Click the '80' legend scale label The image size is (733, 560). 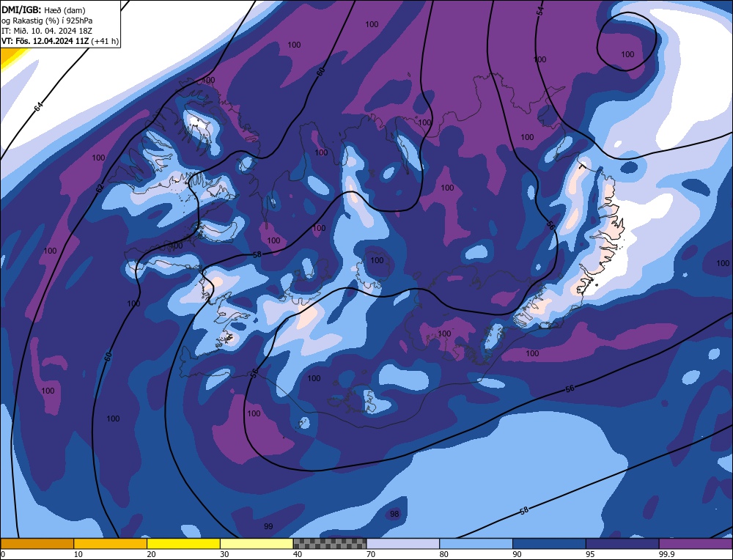[x=444, y=554]
